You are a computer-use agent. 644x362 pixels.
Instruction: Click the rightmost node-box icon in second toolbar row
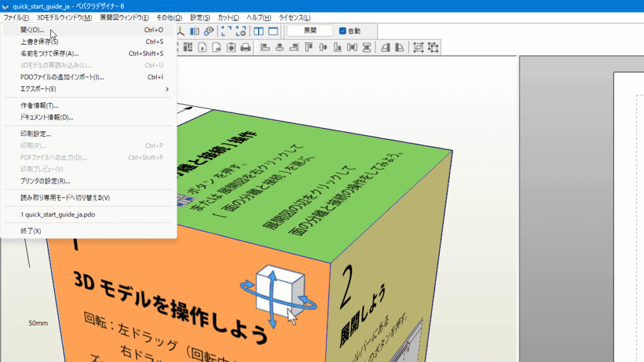point(433,47)
